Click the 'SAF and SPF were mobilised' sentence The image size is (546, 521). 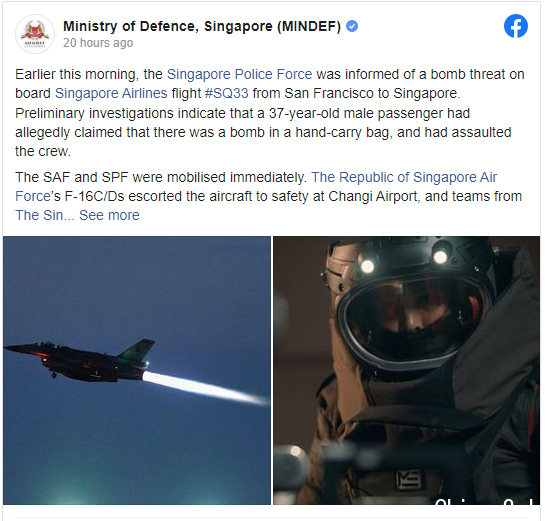161,177
